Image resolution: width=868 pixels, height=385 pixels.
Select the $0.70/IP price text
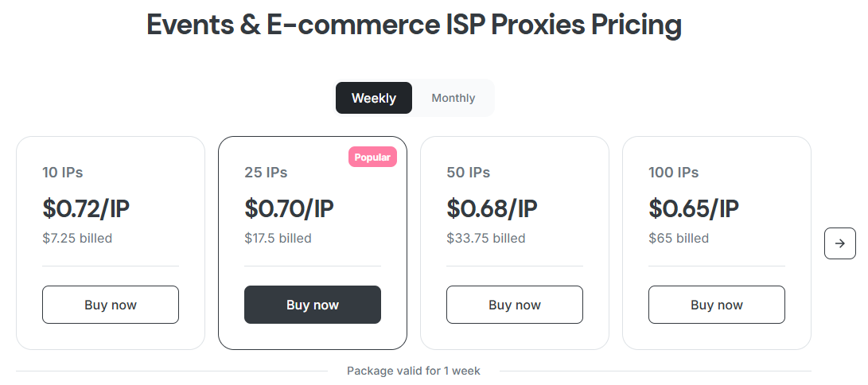289,208
